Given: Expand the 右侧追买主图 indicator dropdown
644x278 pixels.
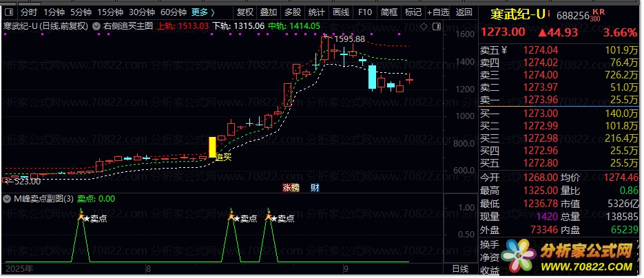Looking at the screenshot, I should click(96, 26).
